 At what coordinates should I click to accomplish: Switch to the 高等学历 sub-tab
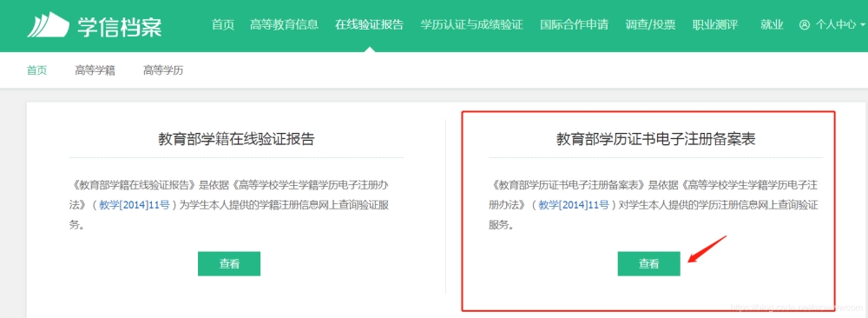point(163,70)
